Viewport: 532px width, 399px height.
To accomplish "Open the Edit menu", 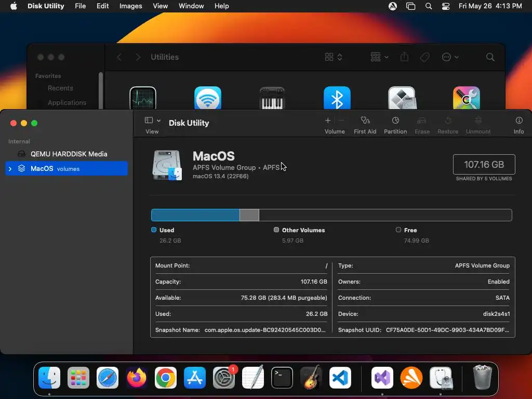I will click(102, 6).
